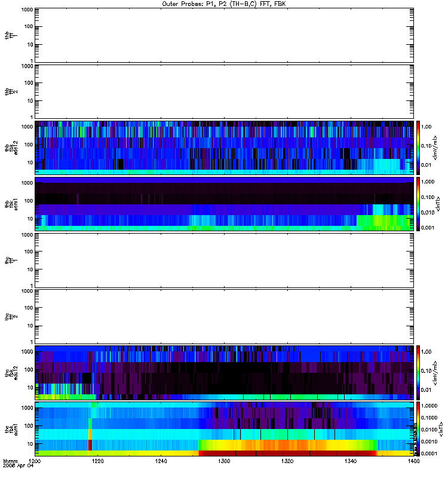Click the "1300" time axis label
Screen dimensions: 448x478
tap(224, 461)
